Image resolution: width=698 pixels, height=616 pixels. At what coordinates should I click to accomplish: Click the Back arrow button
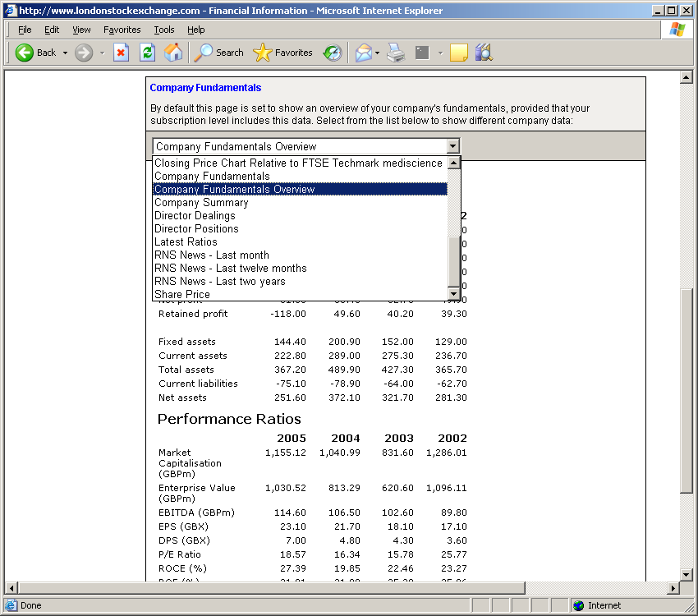[35, 53]
